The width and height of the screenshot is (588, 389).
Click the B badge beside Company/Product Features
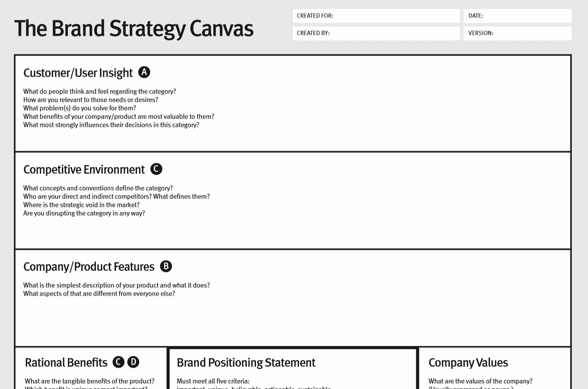point(166,266)
